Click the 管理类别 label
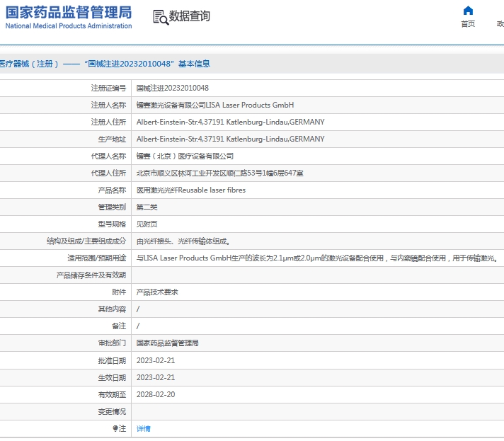The width and height of the screenshot is (504, 441). click(112, 207)
